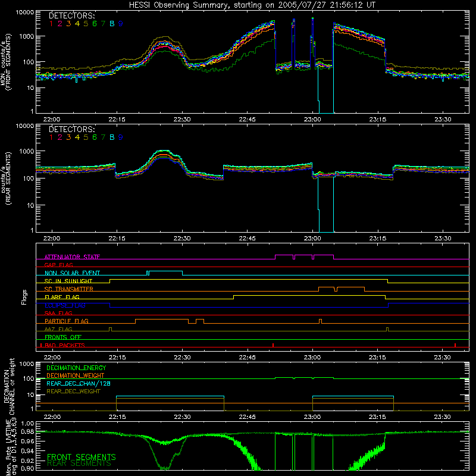This screenshot has width=476, height=476.
Task: Click the 22:45 time label under the Flags plot
Action: (248, 358)
